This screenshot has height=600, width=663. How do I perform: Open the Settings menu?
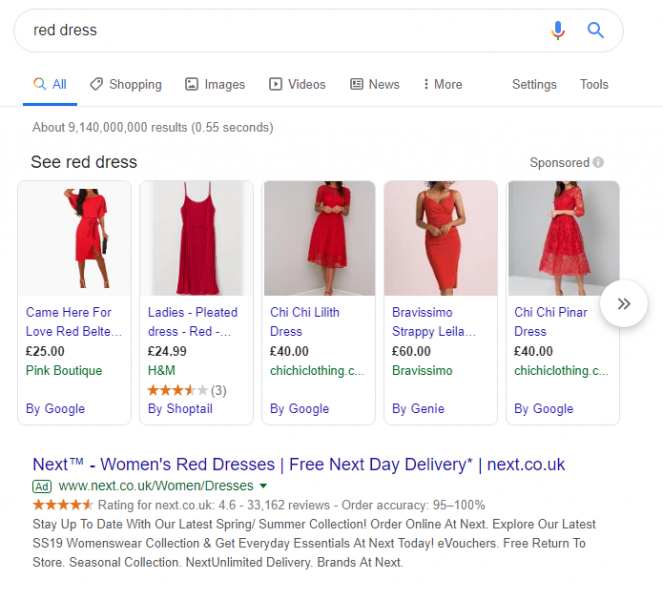[x=534, y=84]
